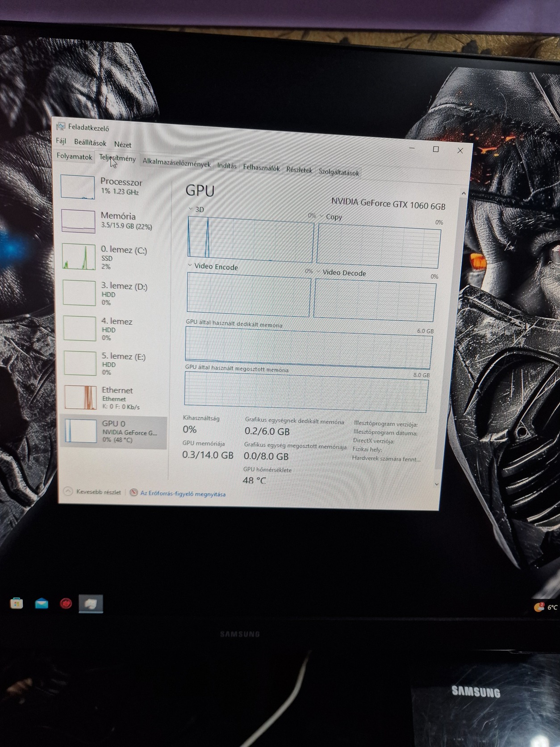
Task: Switch to the Folyamatok tab
Action: coord(75,156)
